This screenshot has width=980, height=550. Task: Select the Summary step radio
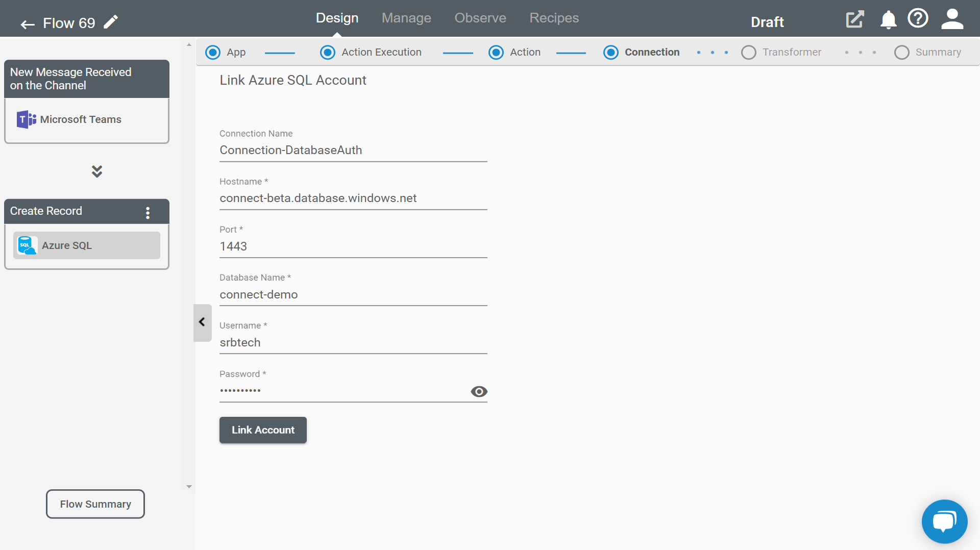[x=902, y=53]
